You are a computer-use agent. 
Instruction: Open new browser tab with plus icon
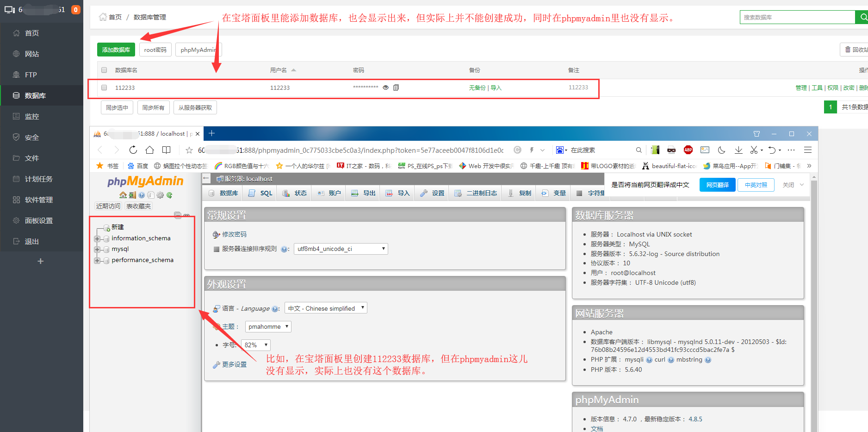tap(211, 133)
